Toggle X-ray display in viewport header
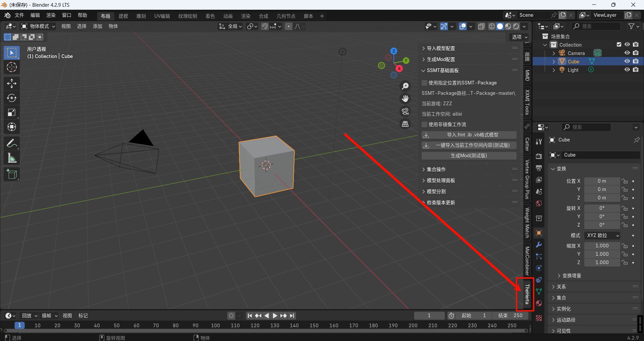This screenshot has width=644, height=341. [481, 26]
